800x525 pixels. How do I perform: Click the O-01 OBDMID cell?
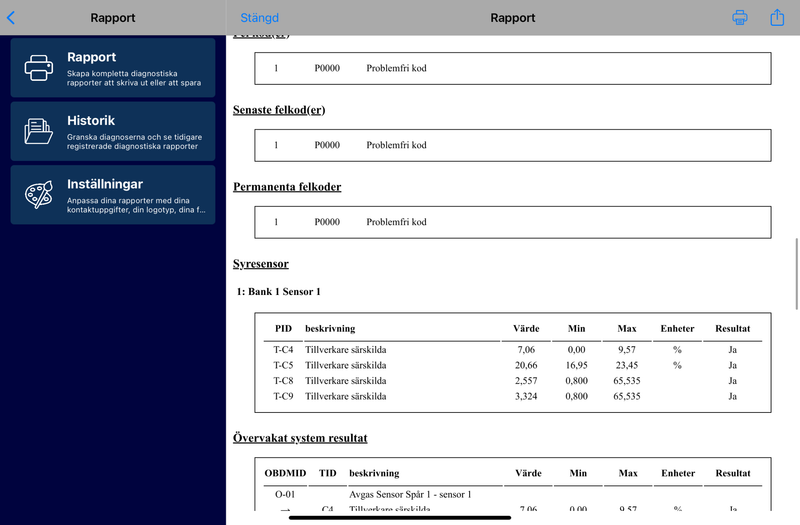[x=285, y=494]
